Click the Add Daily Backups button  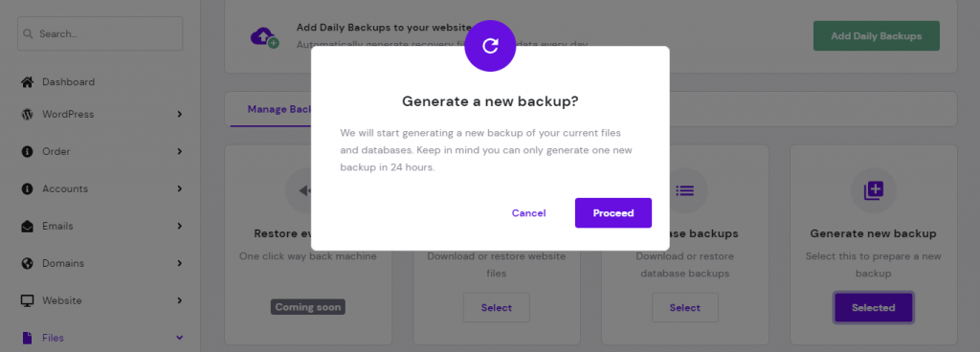(x=877, y=36)
